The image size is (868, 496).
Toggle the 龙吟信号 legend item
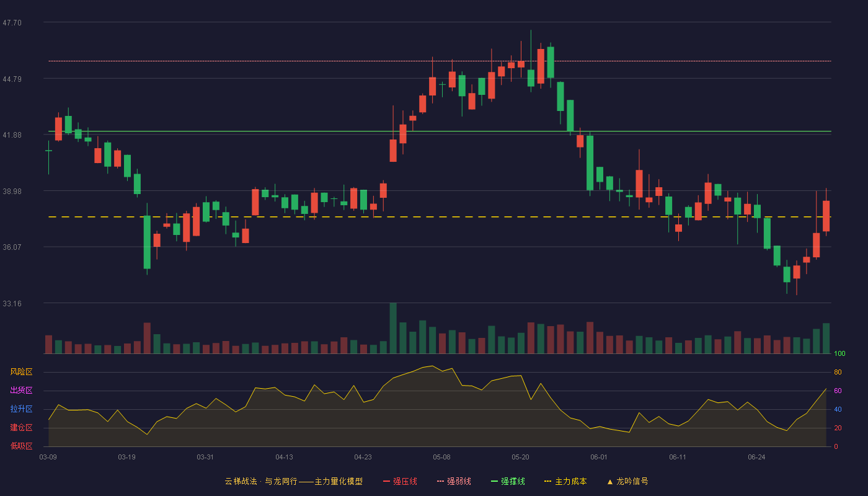coord(627,481)
